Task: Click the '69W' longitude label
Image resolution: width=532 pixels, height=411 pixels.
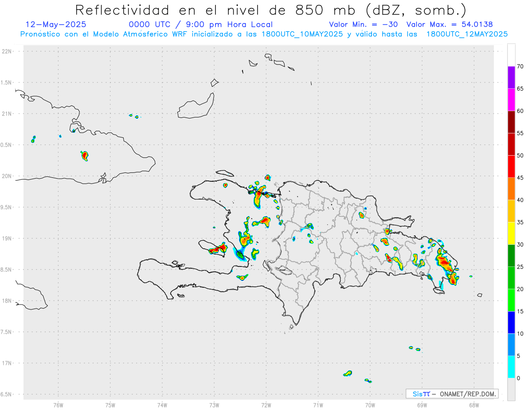Action: pyautogui.click(x=422, y=405)
